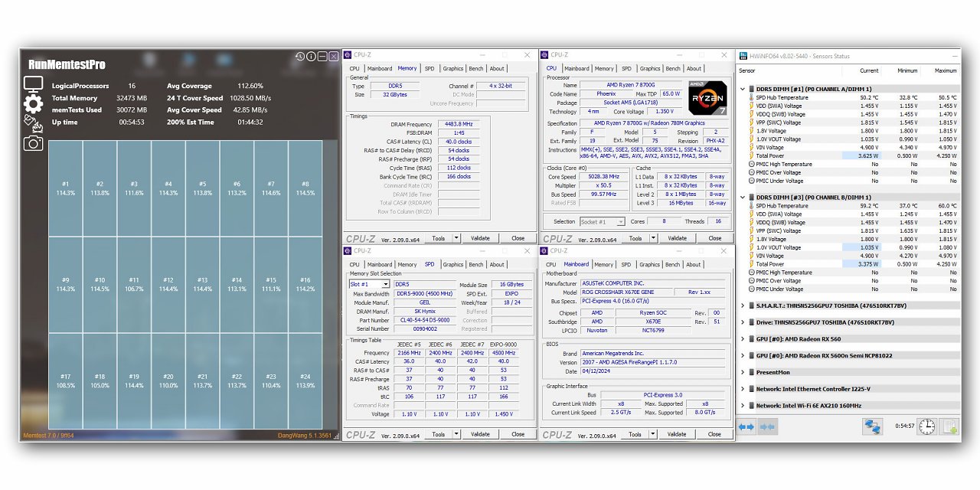This screenshot has height=490, width=980.
Task: Click Validate in top-right CPU-Z CPU window
Action: pos(677,238)
